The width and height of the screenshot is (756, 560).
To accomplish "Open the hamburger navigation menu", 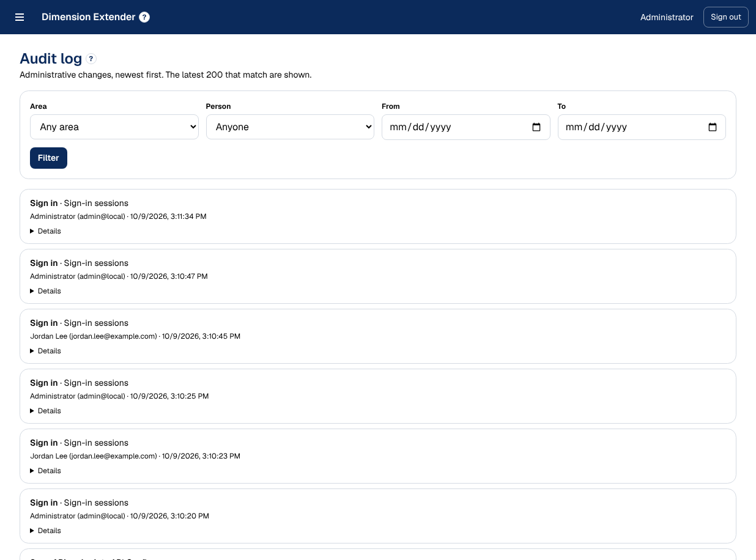I will pyautogui.click(x=20, y=17).
